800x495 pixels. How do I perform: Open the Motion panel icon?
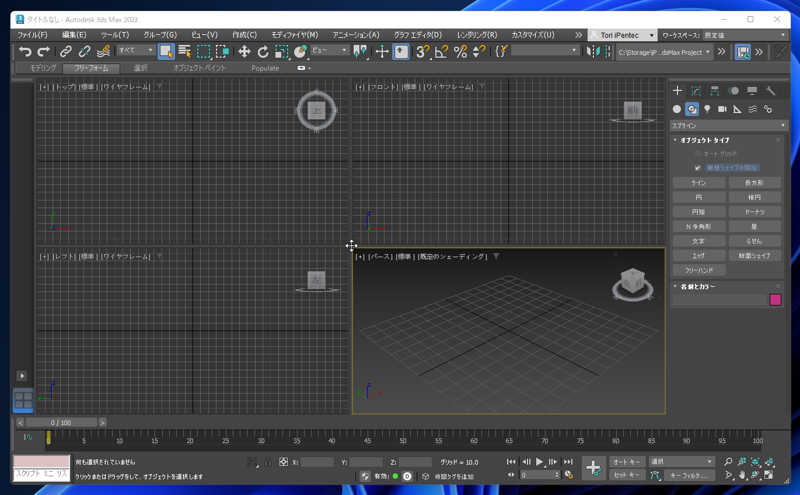(x=734, y=91)
